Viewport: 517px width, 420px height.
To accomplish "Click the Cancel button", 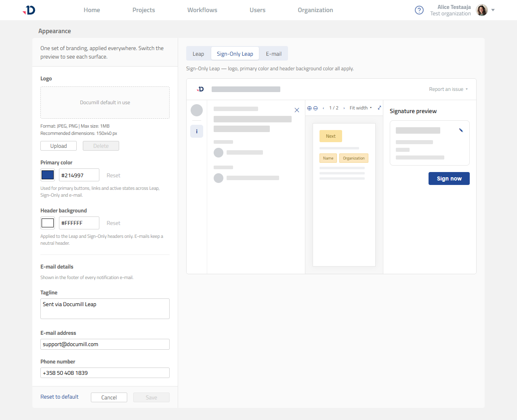I will coord(109,397).
